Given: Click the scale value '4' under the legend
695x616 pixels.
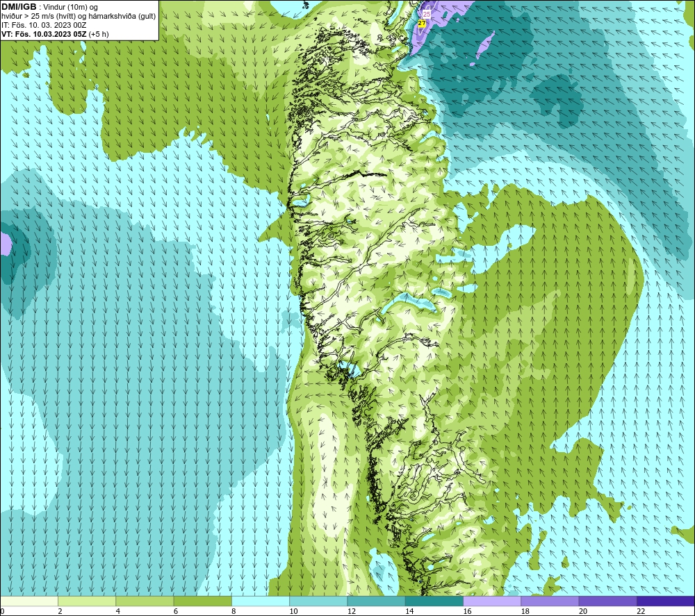Looking at the screenshot, I should (118, 611).
